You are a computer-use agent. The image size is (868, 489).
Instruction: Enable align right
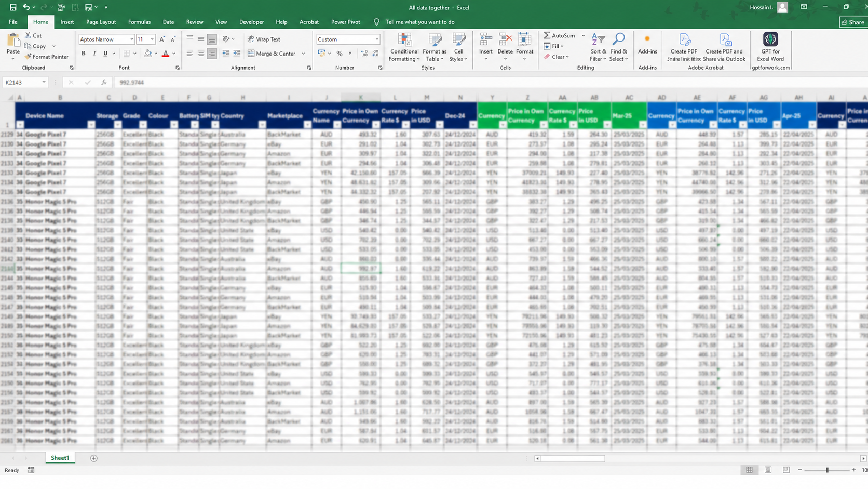click(212, 54)
